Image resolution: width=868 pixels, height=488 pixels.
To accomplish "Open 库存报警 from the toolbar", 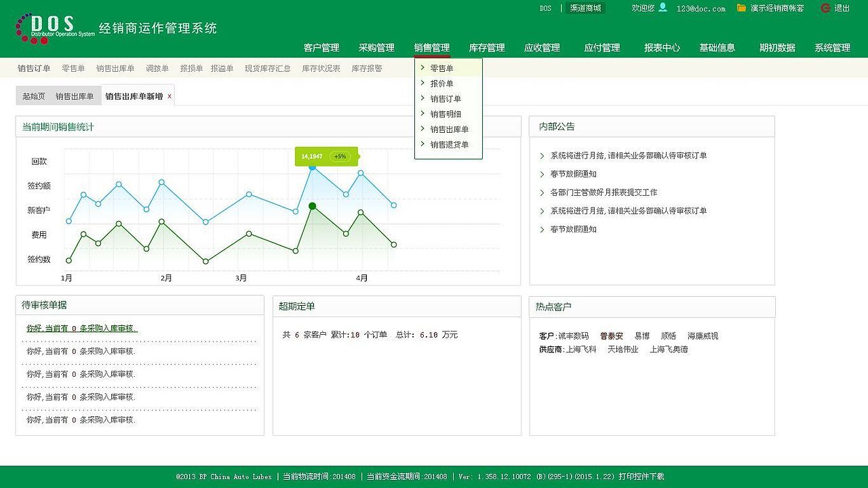I will pos(367,68).
